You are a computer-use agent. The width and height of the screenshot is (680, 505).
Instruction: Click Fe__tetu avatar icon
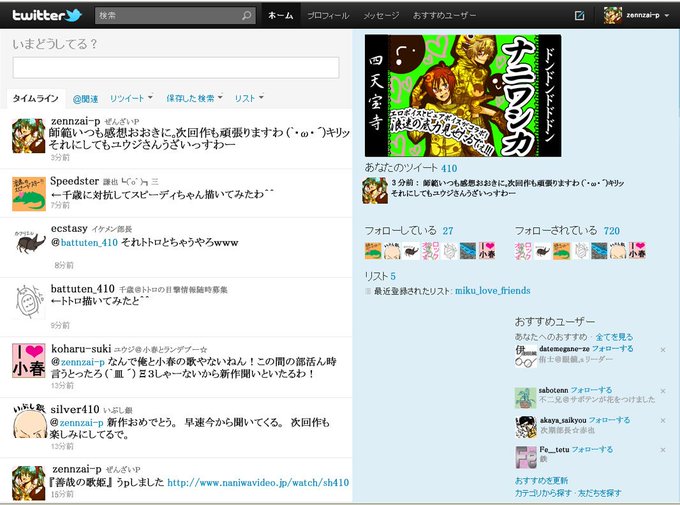tap(526, 457)
